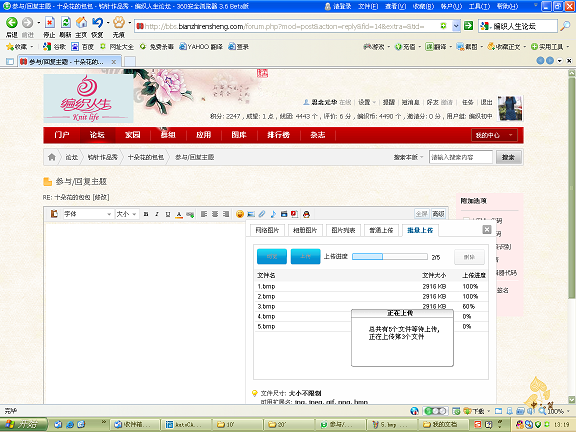Screen dimensions: 576x432
Task: Open the font family dropdown in the editor
Action: (x=87, y=214)
